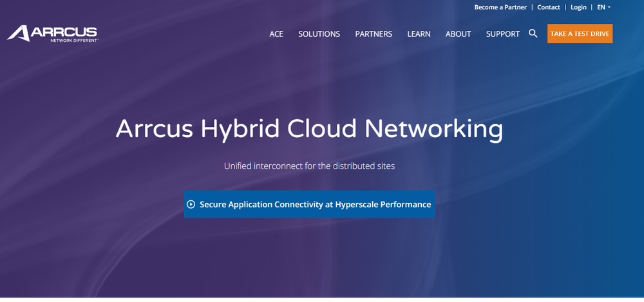Open the ABOUT menu
This screenshot has width=644, height=302.
click(459, 34)
